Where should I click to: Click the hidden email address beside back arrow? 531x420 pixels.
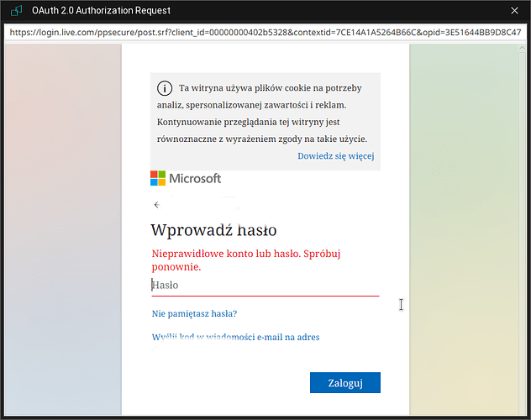202,205
